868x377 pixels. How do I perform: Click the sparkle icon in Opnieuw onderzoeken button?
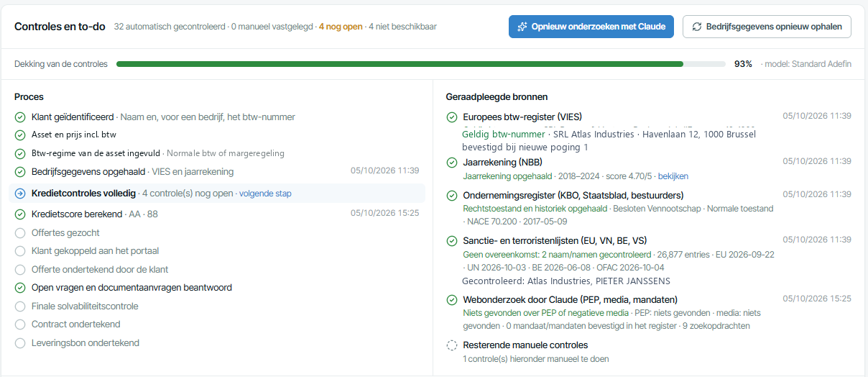(522, 27)
